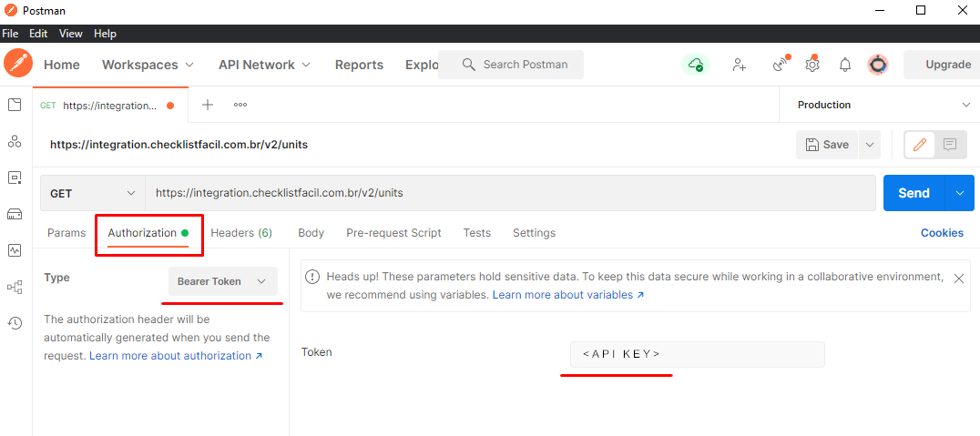Select the Authorization tab
980x436 pixels.
[x=148, y=232]
